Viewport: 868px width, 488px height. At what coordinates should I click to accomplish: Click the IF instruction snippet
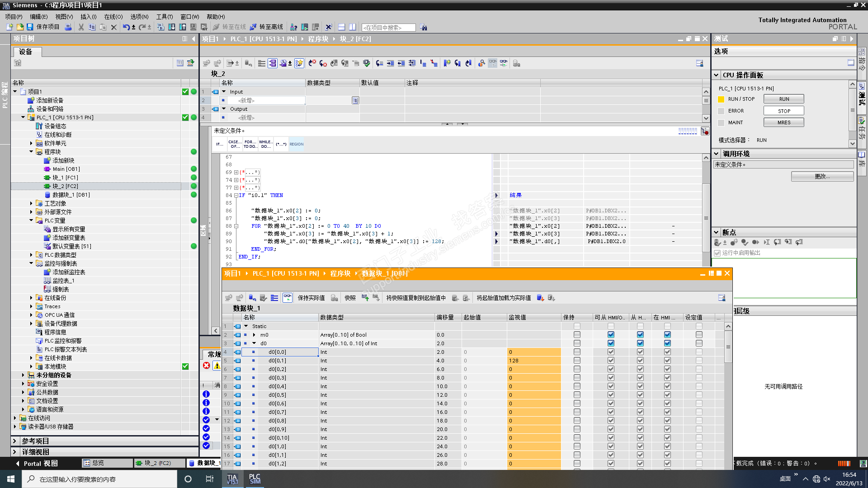pyautogui.click(x=219, y=144)
